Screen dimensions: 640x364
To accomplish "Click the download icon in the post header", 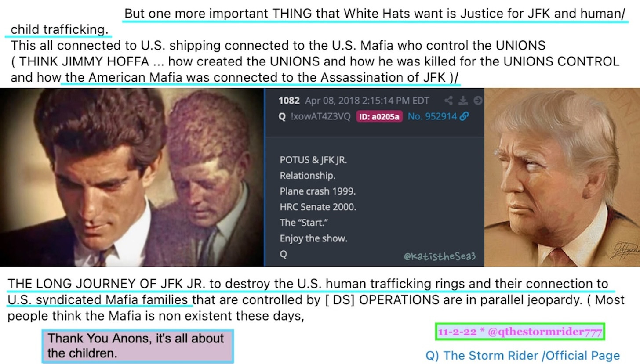I will 463,101.
